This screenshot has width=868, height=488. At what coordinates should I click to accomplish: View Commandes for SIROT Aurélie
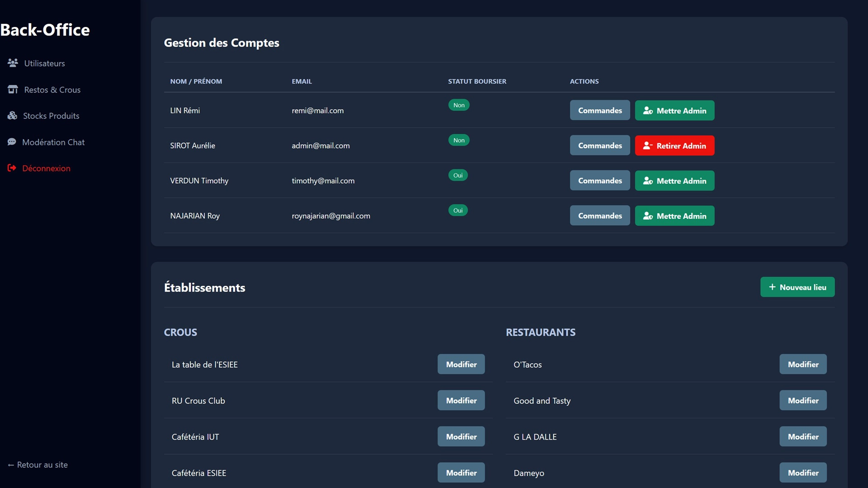pyautogui.click(x=599, y=145)
